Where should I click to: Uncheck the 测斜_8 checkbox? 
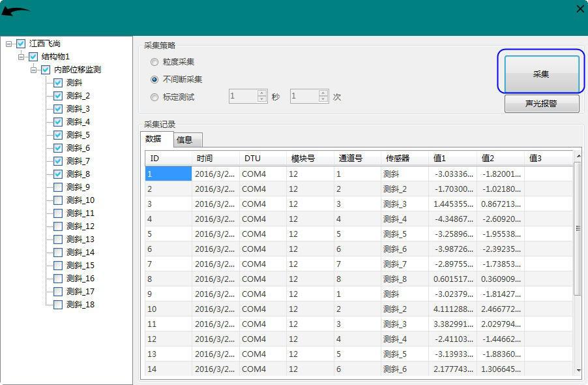58,174
